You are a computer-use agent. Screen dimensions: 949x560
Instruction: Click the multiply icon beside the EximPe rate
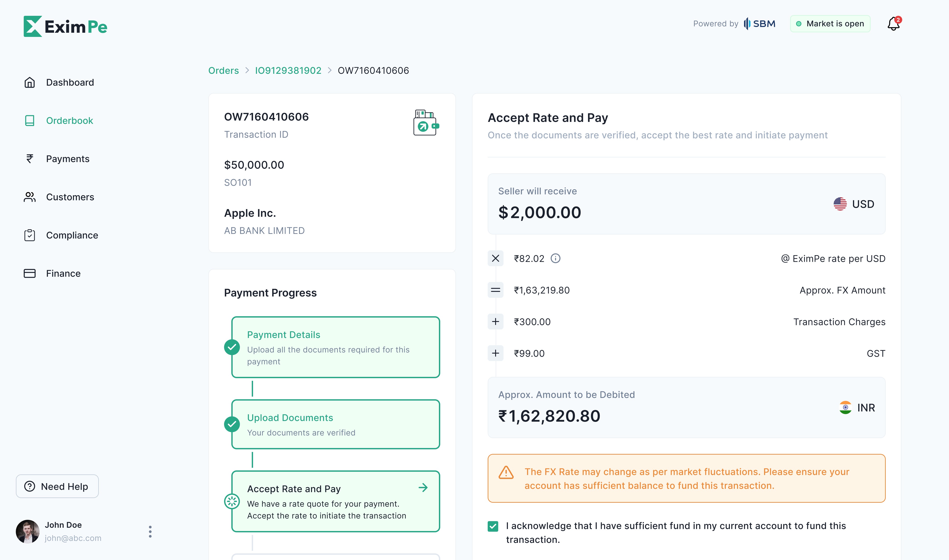coord(495,258)
